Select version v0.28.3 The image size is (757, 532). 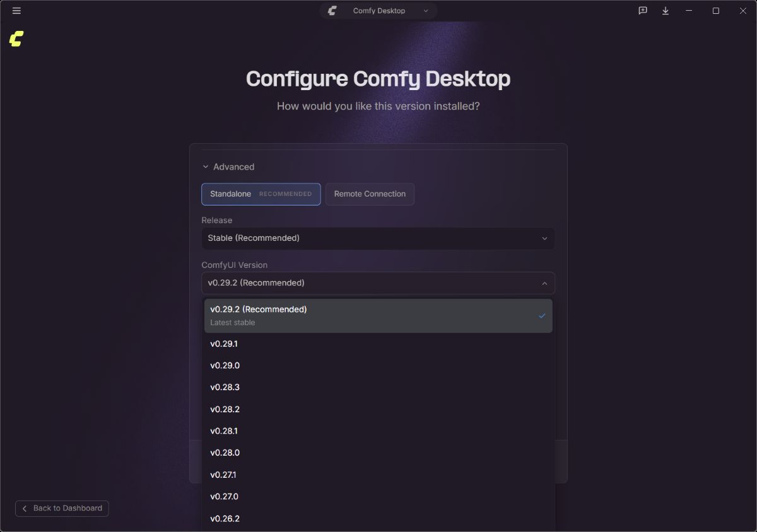point(378,388)
